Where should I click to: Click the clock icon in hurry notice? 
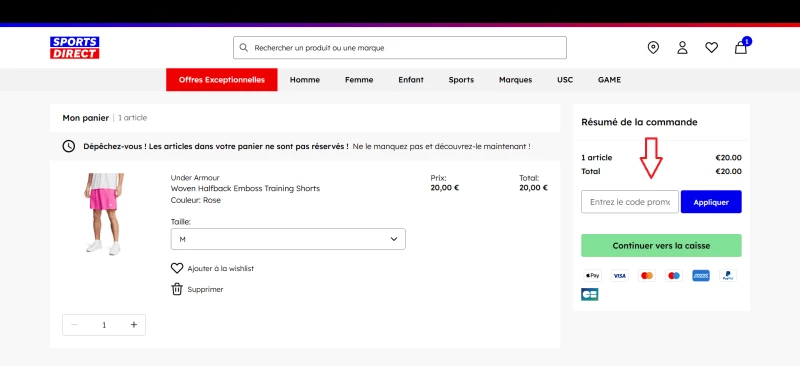(69, 146)
